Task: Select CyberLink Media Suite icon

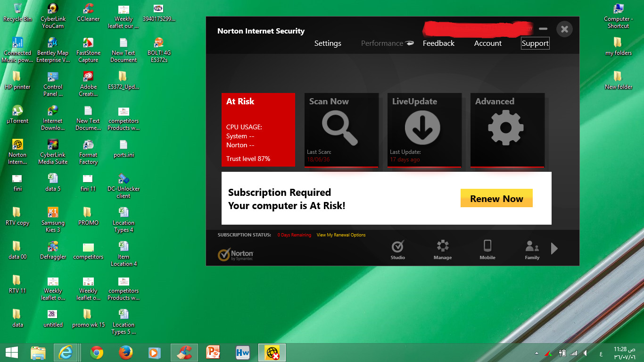Action: tap(53, 152)
